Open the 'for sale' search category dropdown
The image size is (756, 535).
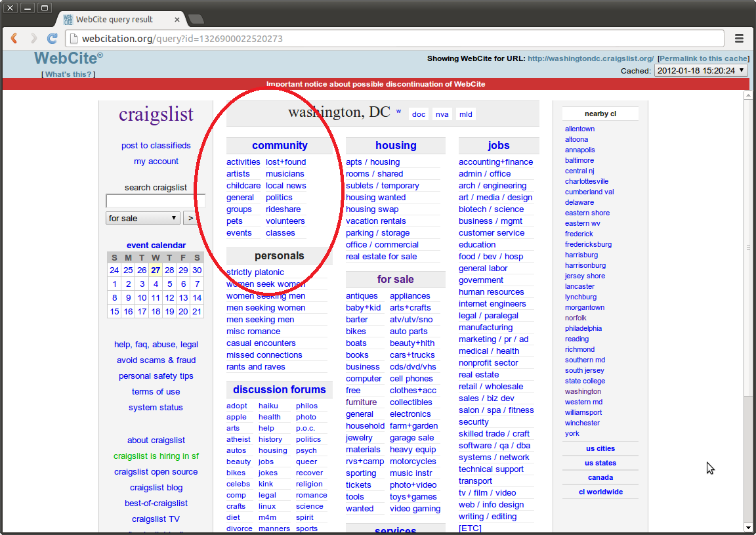pyautogui.click(x=142, y=218)
